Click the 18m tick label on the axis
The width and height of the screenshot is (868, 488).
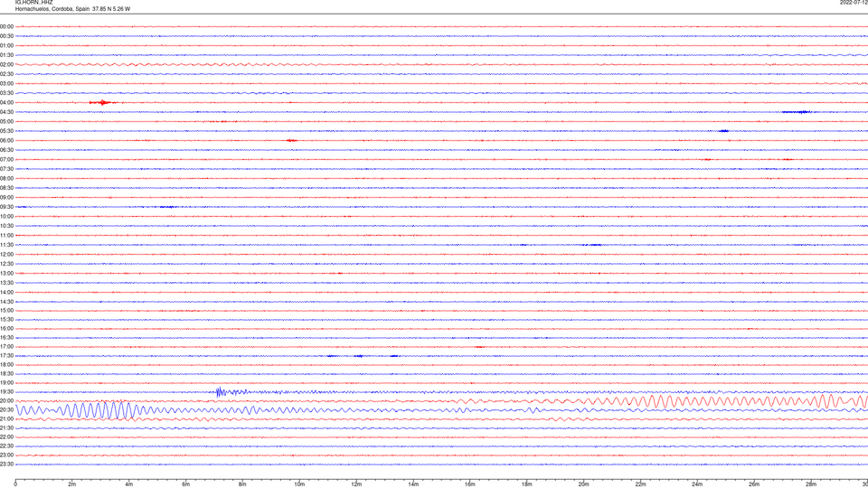[527, 484]
